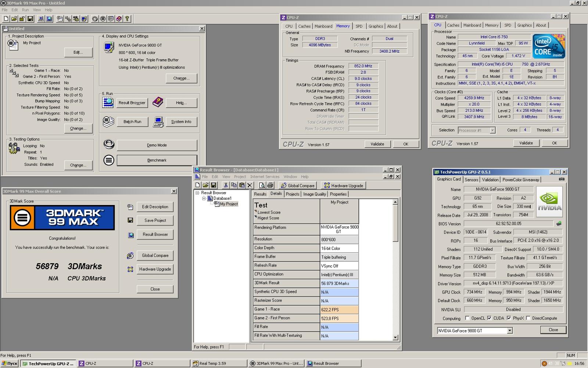Select My Project in the Result Browser tree

[229, 204]
